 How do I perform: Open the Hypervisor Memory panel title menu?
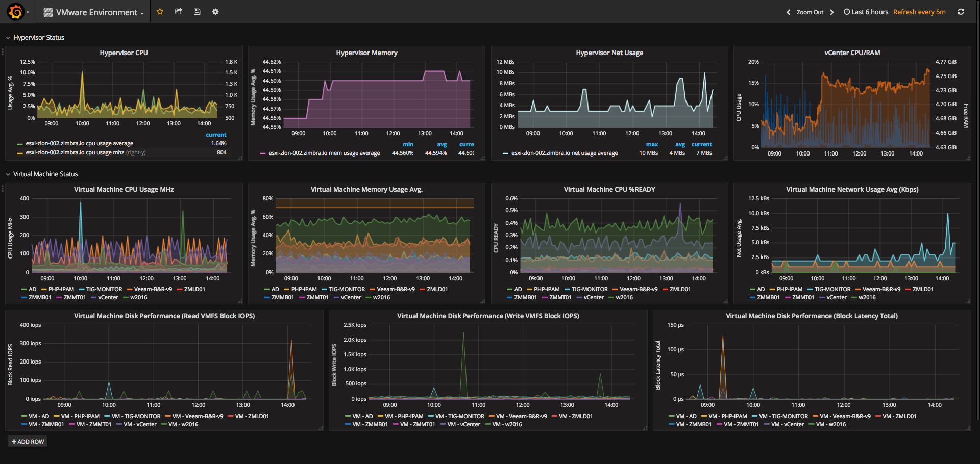coord(366,53)
